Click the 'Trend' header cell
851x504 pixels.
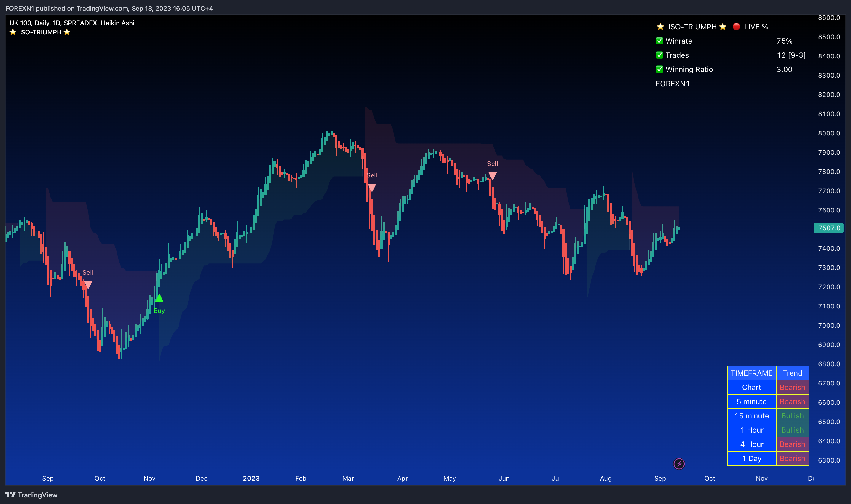click(792, 373)
